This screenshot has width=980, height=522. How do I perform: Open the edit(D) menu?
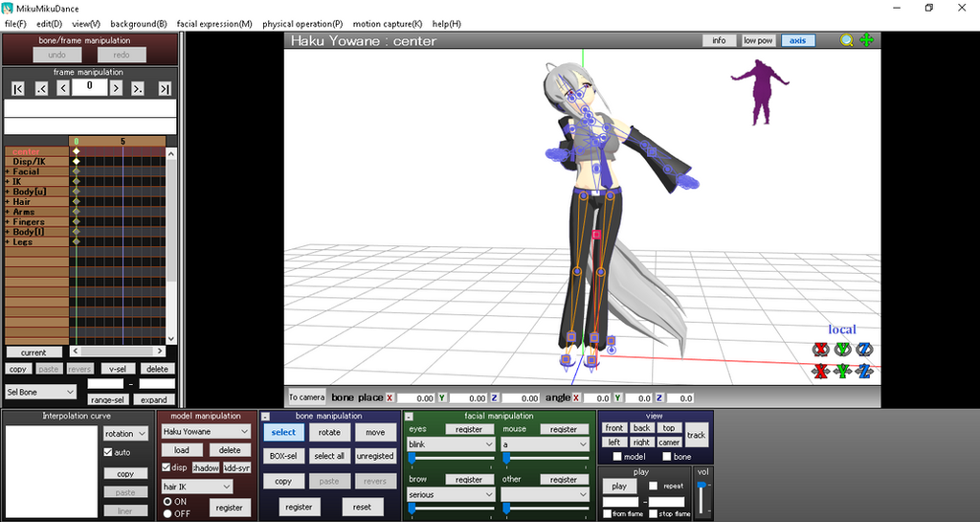pyautogui.click(x=50, y=24)
